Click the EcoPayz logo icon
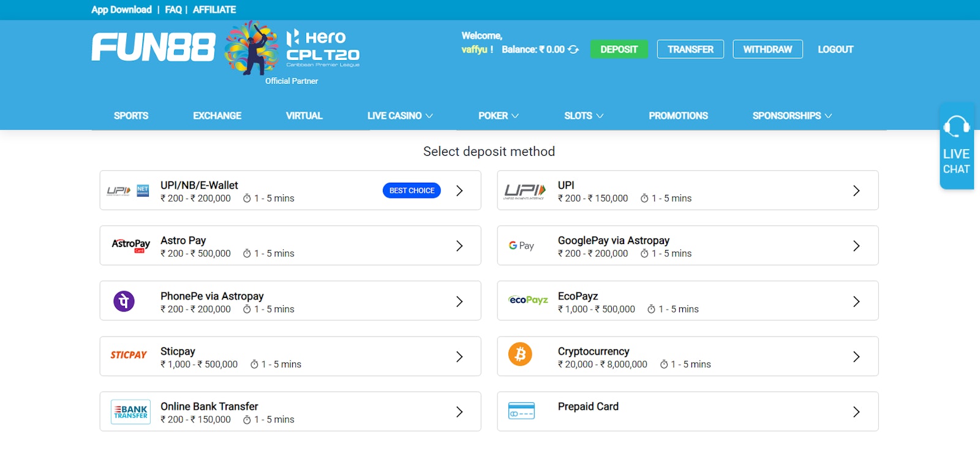Viewport: 980px width, 453px height. (528, 300)
